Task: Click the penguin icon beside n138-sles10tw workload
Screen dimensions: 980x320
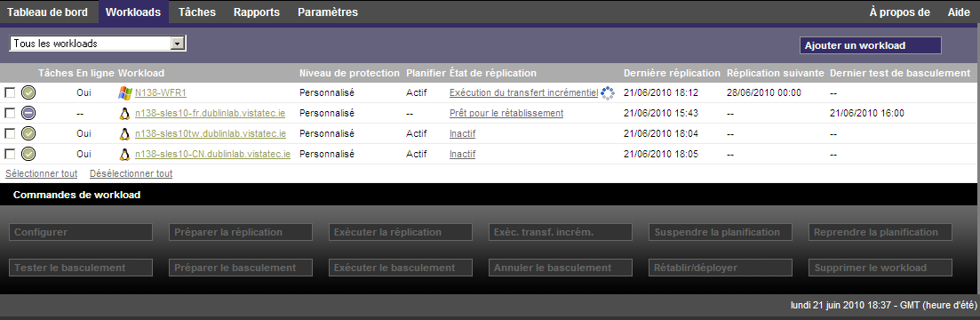Action: [124, 133]
